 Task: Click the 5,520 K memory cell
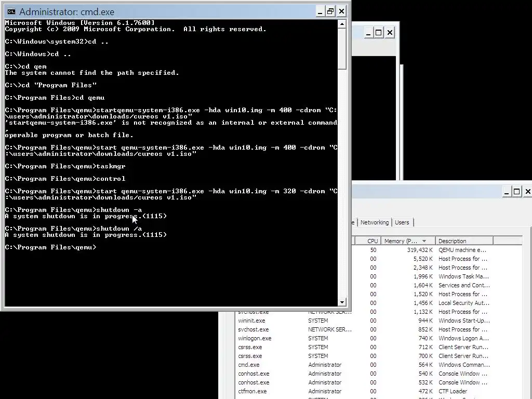pyautogui.click(x=423, y=259)
